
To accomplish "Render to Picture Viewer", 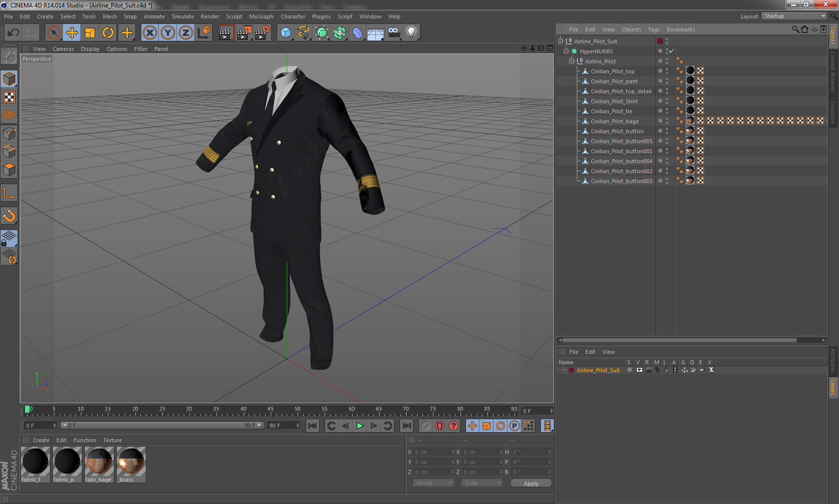I will pos(244,33).
